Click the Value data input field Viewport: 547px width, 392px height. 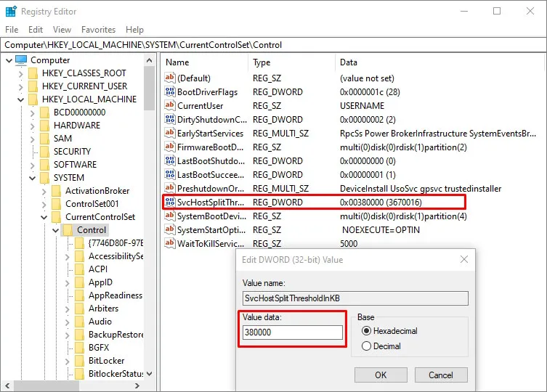coord(293,332)
